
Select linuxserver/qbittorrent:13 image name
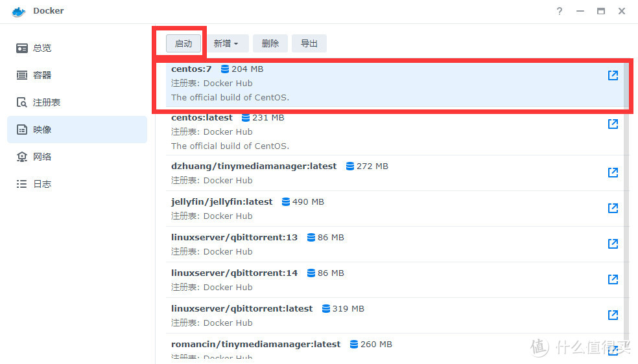pyautogui.click(x=234, y=237)
